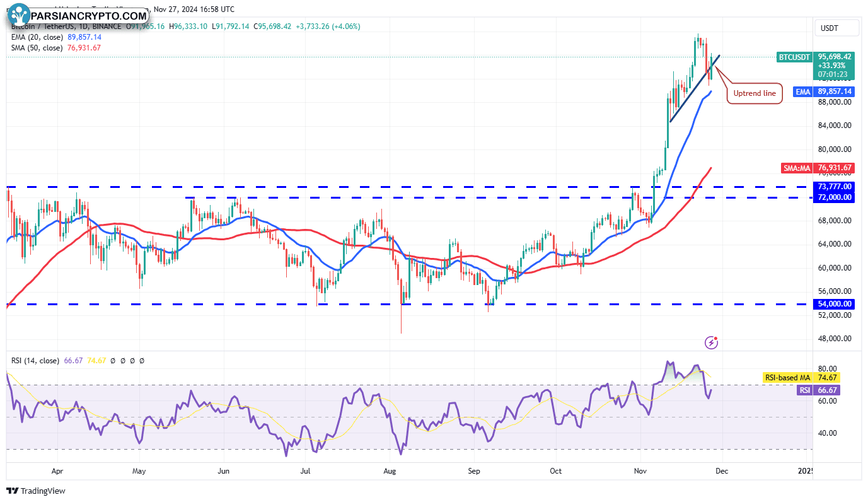Click the Sep label on time axis

(474, 471)
